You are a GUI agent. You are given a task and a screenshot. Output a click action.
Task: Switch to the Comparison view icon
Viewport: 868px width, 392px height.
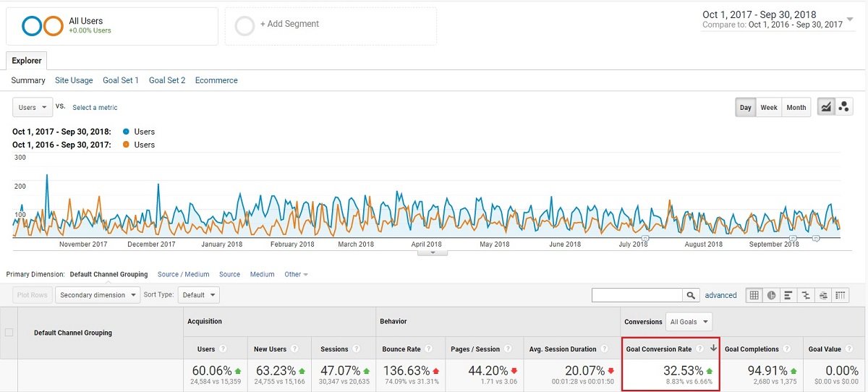coord(806,295)
